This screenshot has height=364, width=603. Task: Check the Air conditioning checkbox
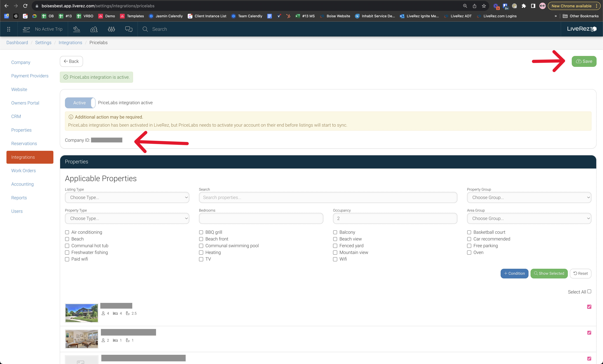click(67, 232)
